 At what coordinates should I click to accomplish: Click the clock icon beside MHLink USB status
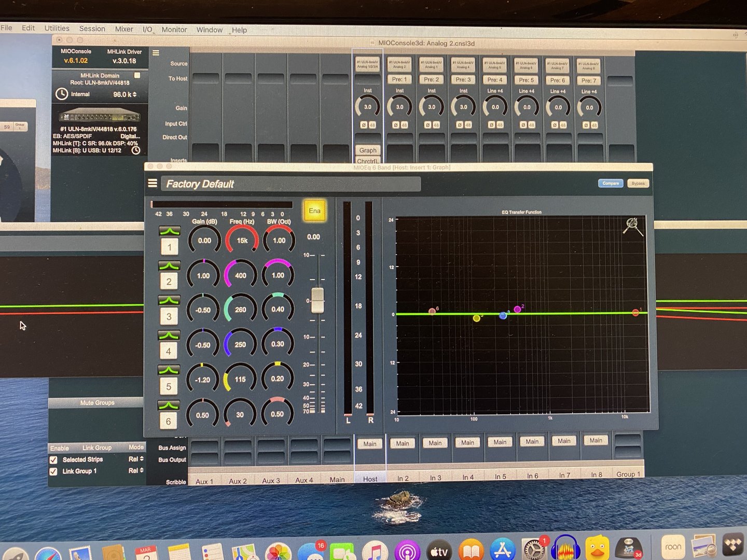pos(136,150)
